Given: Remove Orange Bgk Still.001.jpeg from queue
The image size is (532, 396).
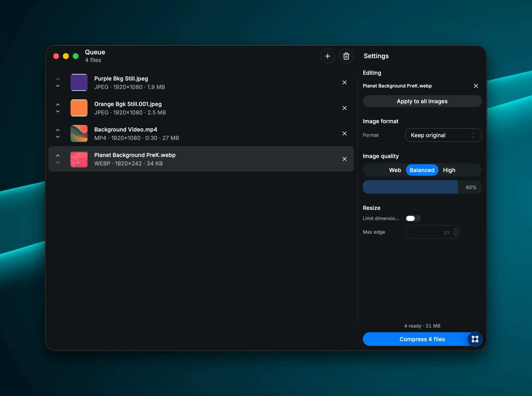Looking at the screenshot, I should (345, 108).
